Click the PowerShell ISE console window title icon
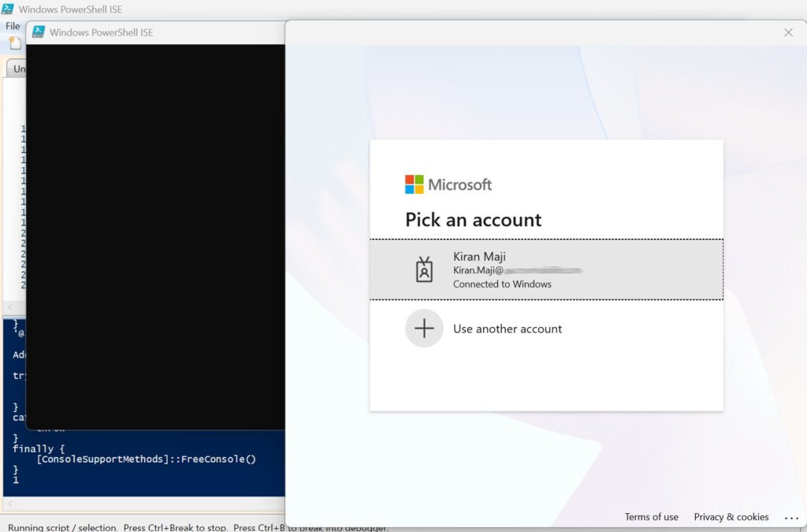This screenshot has width=807, height=532. [38, 32]
